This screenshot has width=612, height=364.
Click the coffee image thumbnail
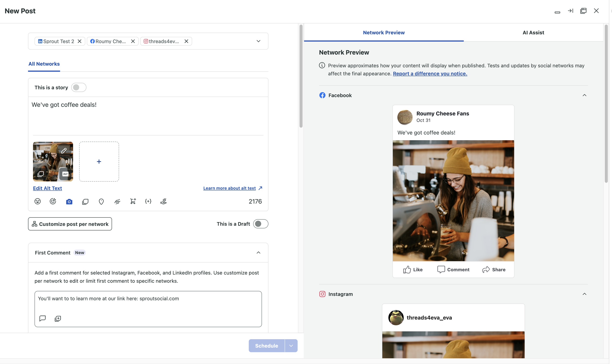coord(53,162)
